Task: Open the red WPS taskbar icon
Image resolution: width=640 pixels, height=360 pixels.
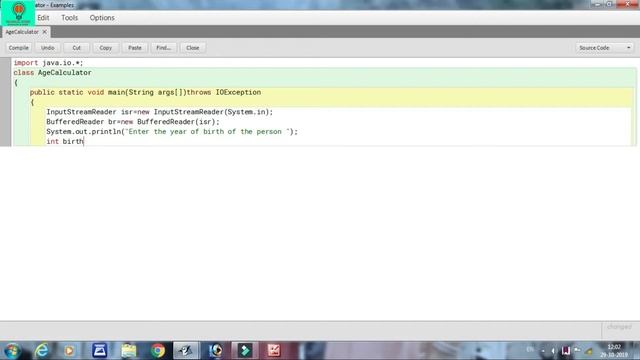Action: pyautogui.click(x=274, y=351)
